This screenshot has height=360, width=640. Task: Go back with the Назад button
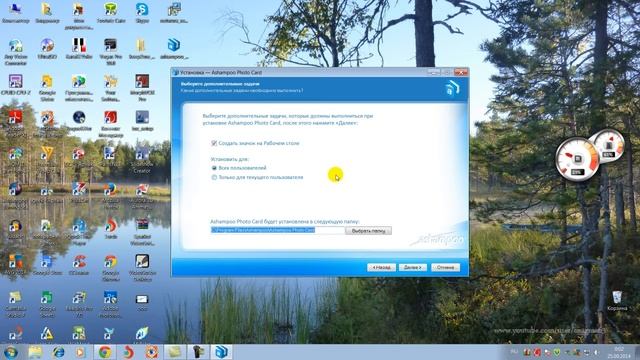(381, 267)
